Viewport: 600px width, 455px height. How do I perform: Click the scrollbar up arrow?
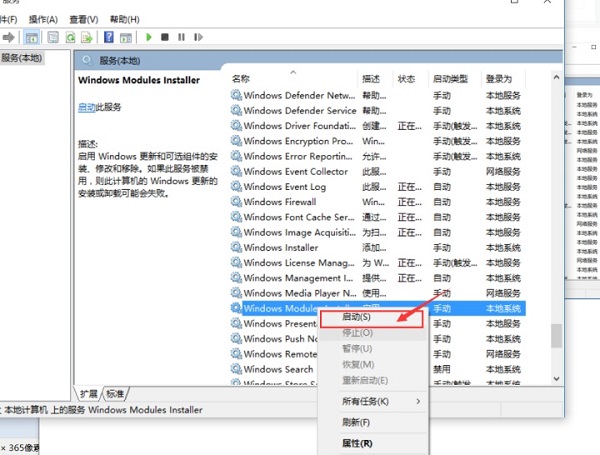pyautogui.click(x=556, y=77)
